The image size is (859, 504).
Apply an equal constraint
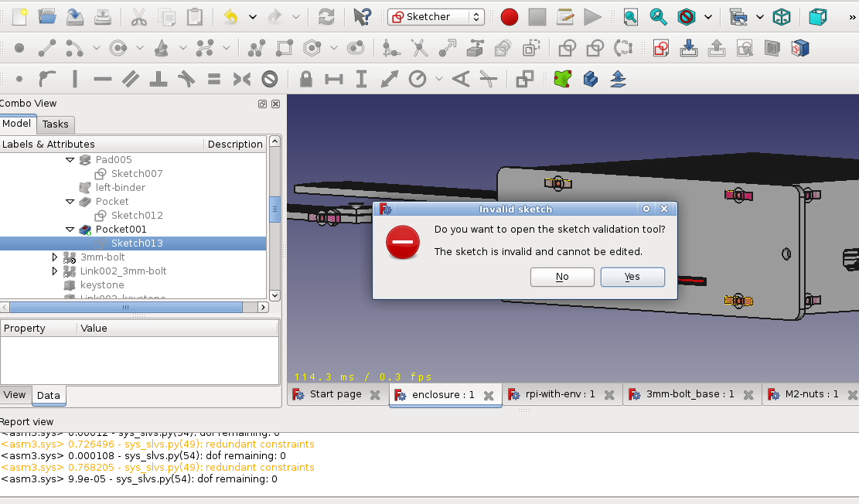[x=214, y=78]
